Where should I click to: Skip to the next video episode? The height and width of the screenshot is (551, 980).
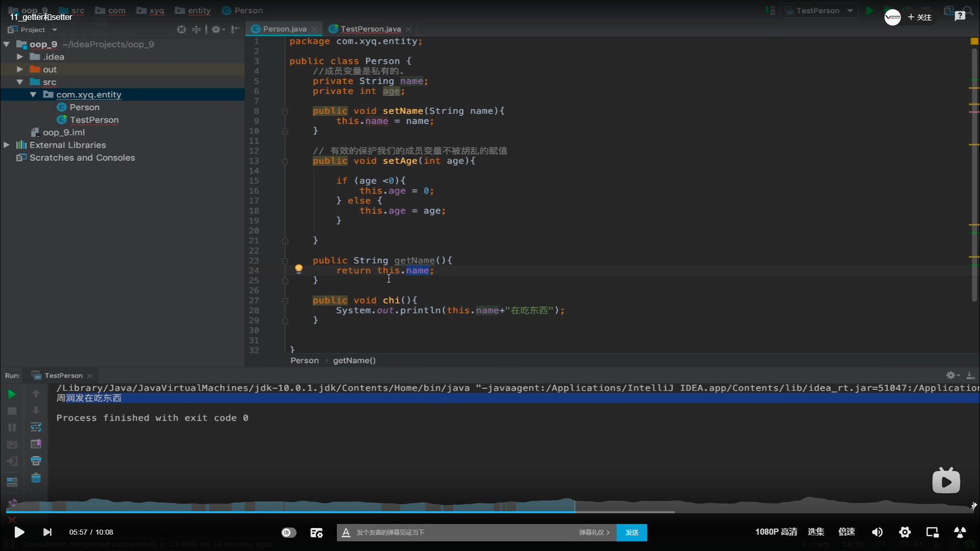[47, 532]
